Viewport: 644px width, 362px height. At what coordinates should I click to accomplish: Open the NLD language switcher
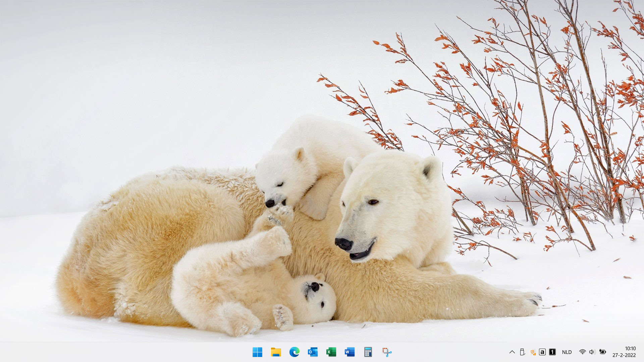(567, 352)
